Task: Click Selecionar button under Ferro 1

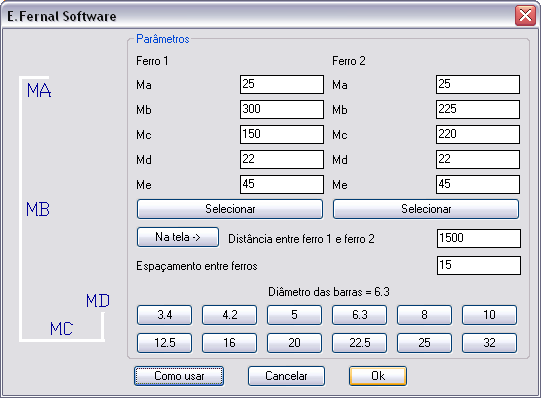Action: pos(230,209)
